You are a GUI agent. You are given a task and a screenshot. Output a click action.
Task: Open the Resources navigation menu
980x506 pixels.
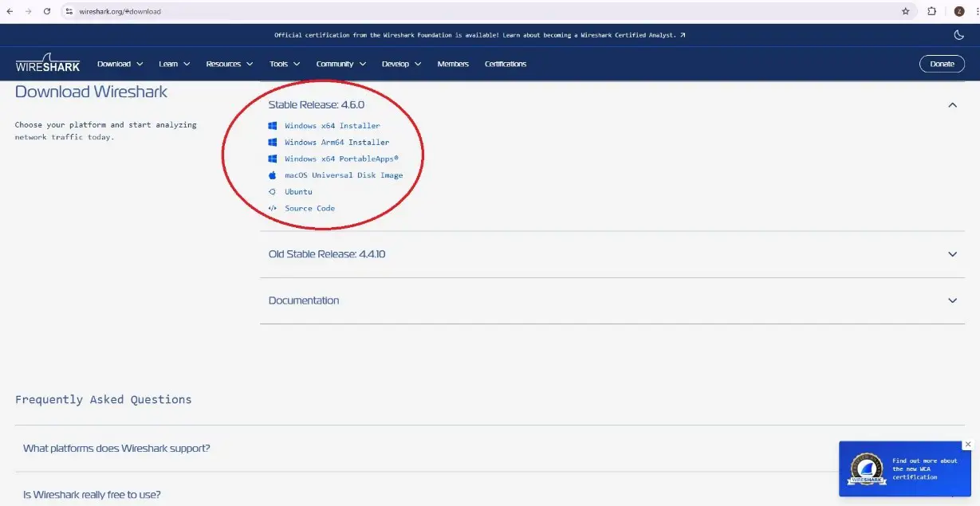pyautogui.click(x=229, y=64)
